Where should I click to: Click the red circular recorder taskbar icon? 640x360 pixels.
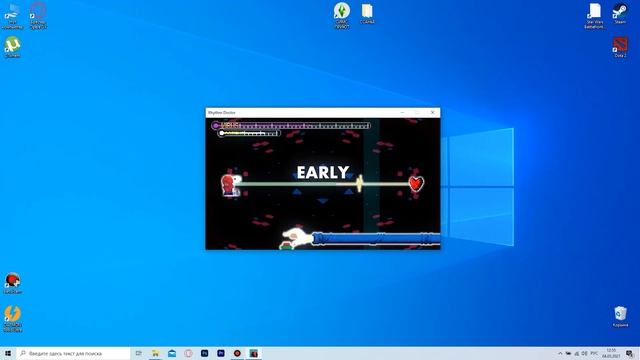tap(237, 353)
